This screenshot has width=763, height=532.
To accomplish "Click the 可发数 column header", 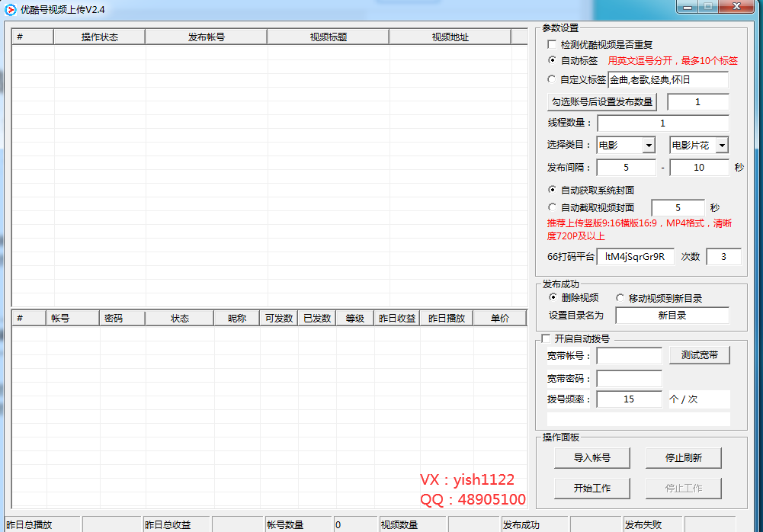I will point(279,319).
